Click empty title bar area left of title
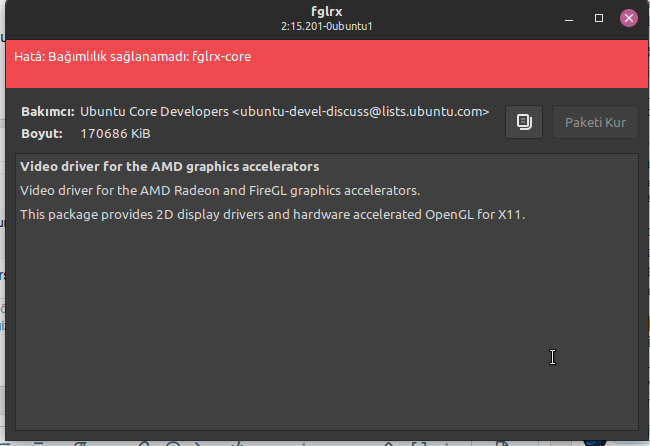Image resolution: width=650 pixels, height=446 pixels. (x=150, y=18)
